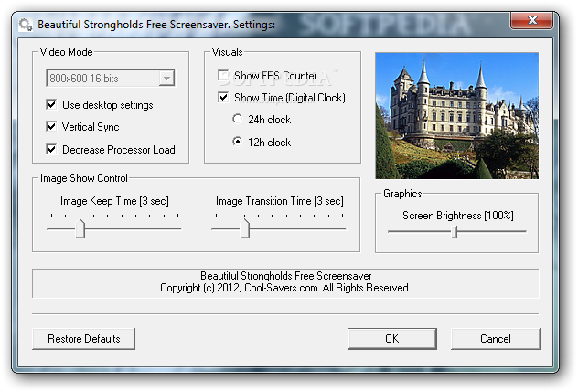Click the castle preview image
The width and height of the screenshot is (578, 392).
tap(456, 116)
